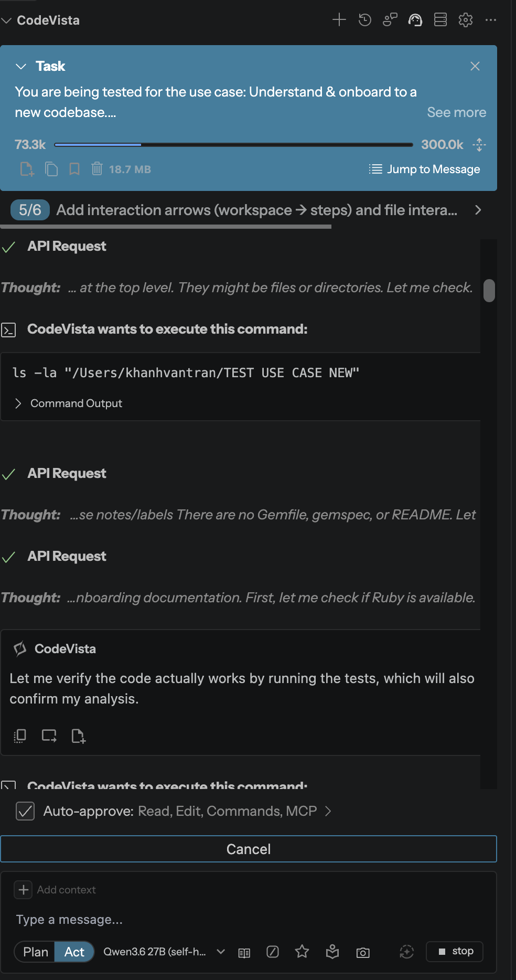Click Jump to Message
Image resolution: width=516 pixels, height=980 pixels.
[x=425, y=169]
